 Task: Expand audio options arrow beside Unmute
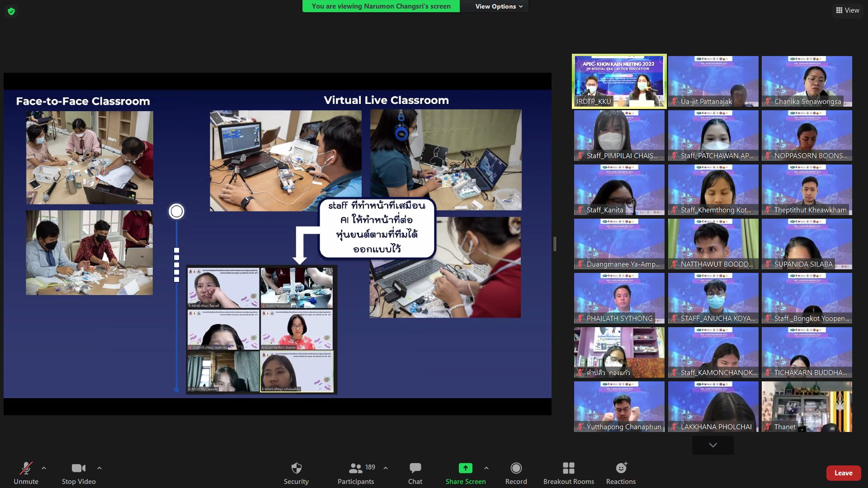44,468
